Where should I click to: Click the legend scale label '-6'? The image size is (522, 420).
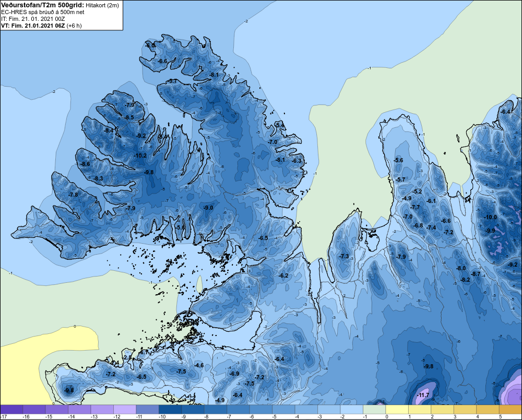point(253,417)
